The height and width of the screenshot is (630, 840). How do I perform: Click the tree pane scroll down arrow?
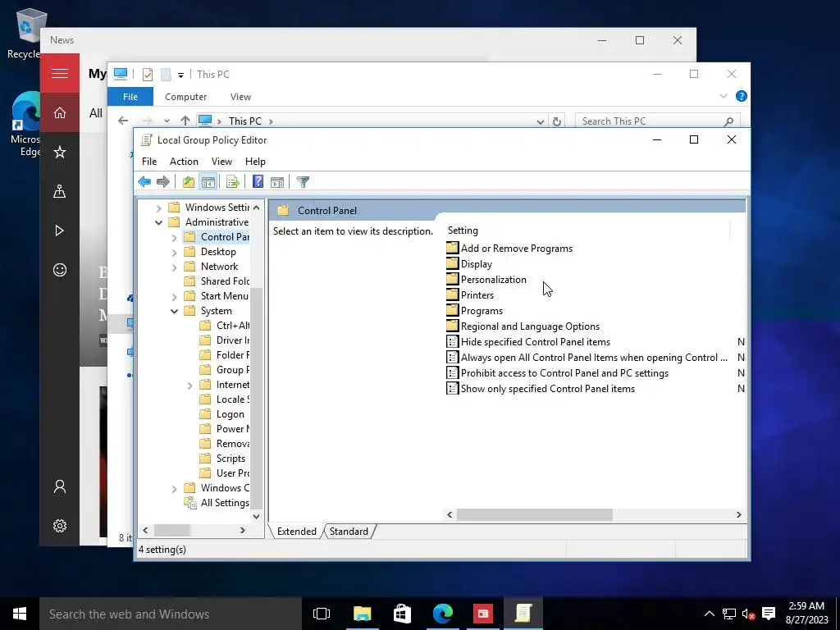click(256, 517)
